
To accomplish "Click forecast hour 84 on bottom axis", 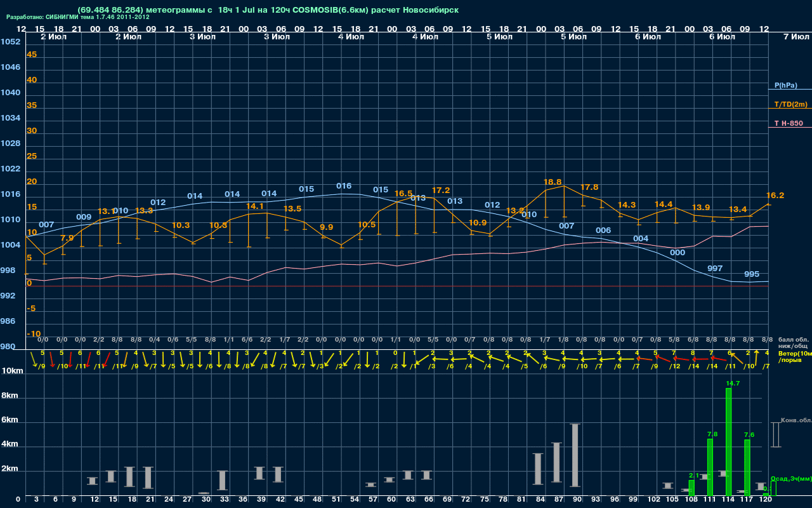I will point(540,500).
